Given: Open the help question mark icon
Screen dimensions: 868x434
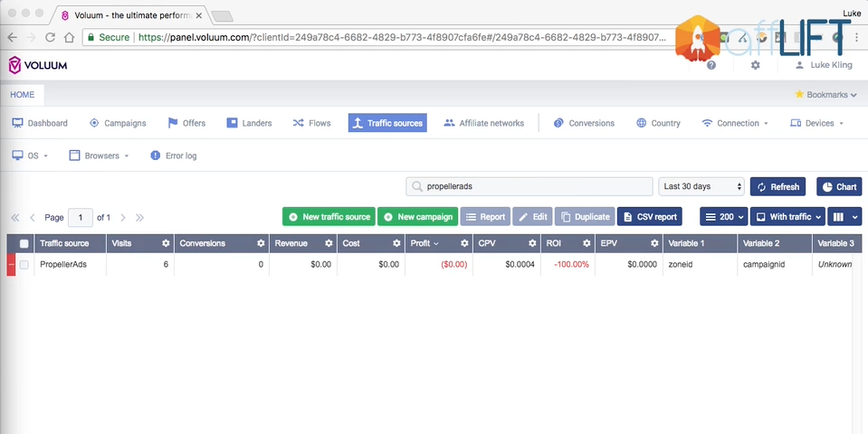Looking at the screenshot, I should (x=711, y=65).
